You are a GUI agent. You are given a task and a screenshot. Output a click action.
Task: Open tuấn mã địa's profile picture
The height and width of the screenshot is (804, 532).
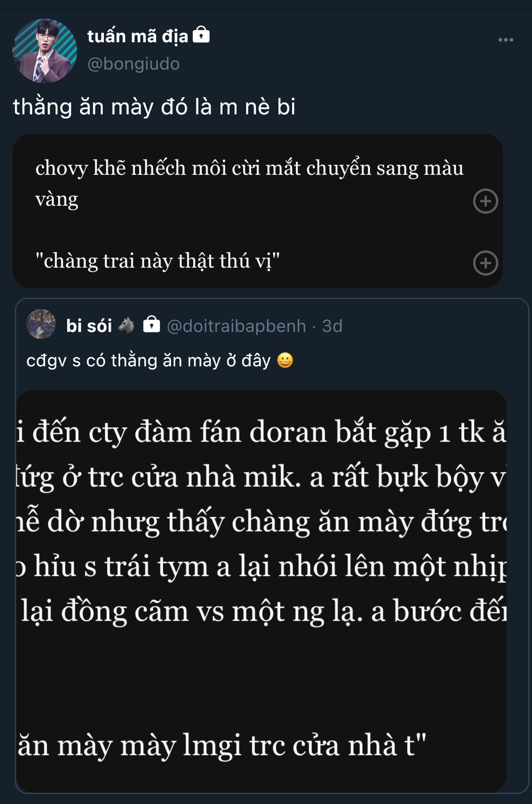pos(45,51)
